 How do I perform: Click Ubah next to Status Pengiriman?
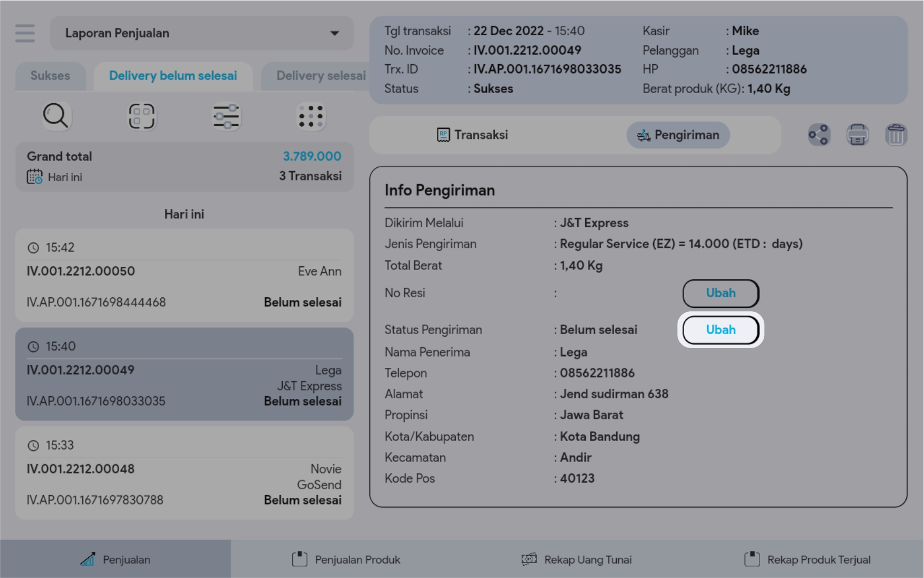(x=720, y=330)
